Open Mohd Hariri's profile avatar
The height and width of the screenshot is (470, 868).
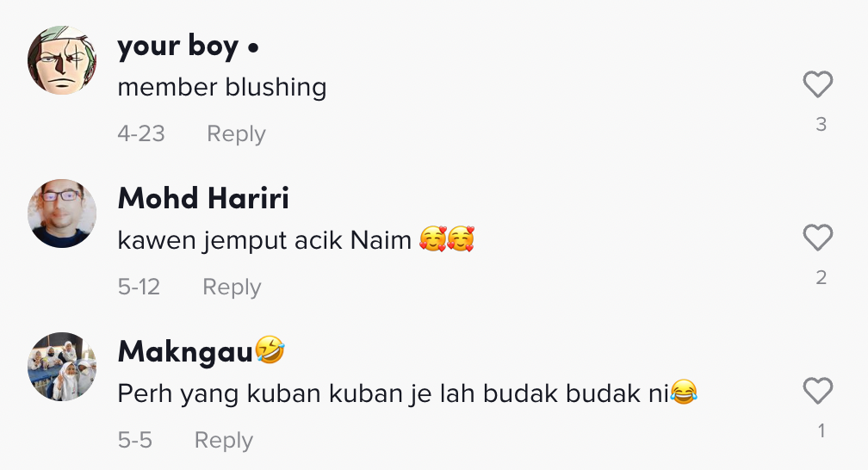(x=62, y=213)
